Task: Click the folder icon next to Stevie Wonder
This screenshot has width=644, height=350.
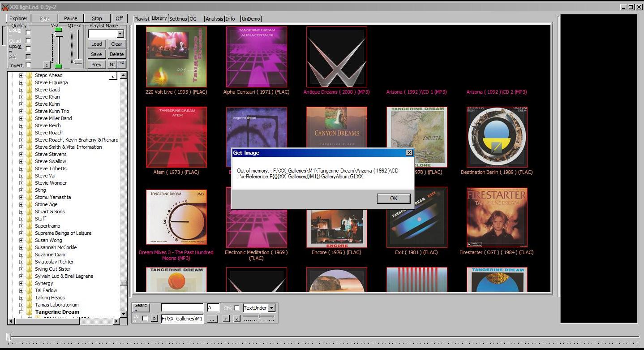Action: [x=30, y=183]
